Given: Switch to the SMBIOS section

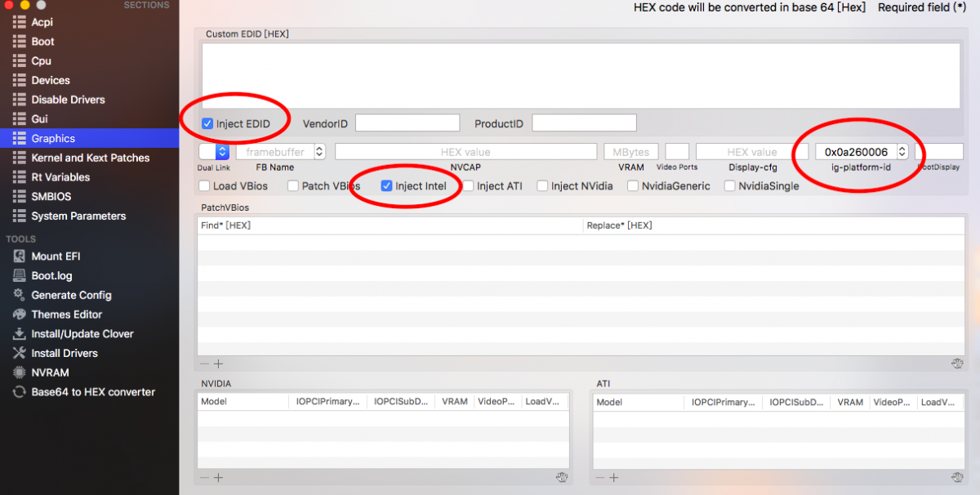Looking at the screenshot, I should [x=51, y=197].
